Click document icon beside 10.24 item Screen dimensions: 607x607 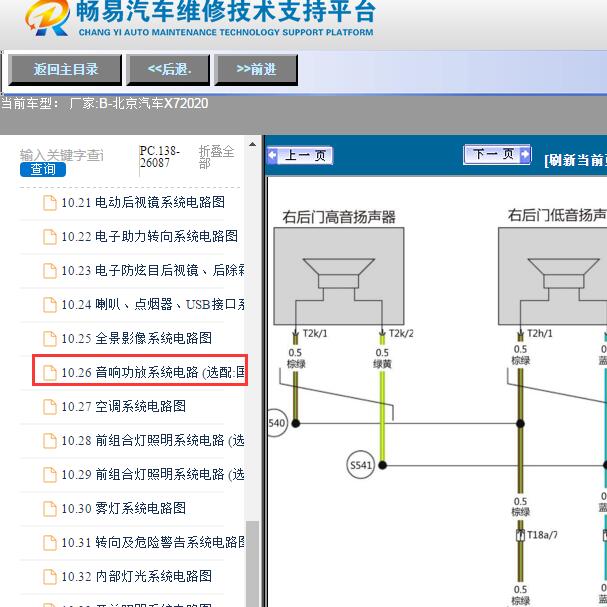[x=50, y=305]
